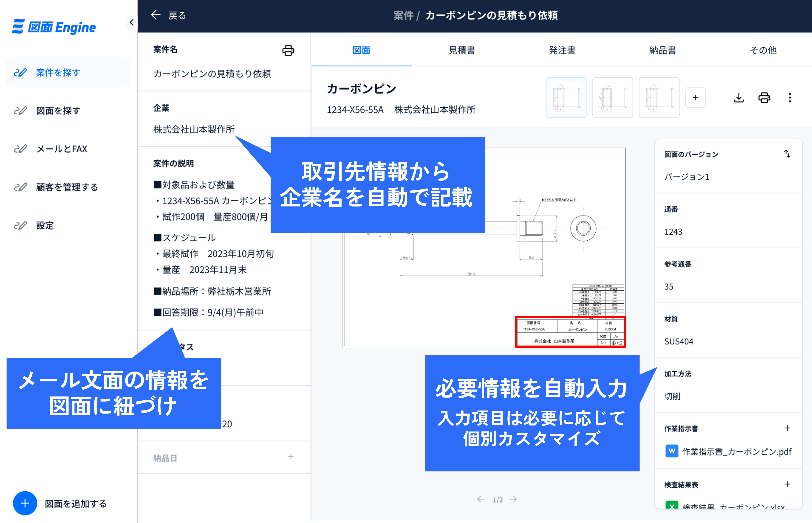Screen dimensions: 812x523
Task: Add a drawing thumbnail with the plus box
Action: click(x=695, y=98)
